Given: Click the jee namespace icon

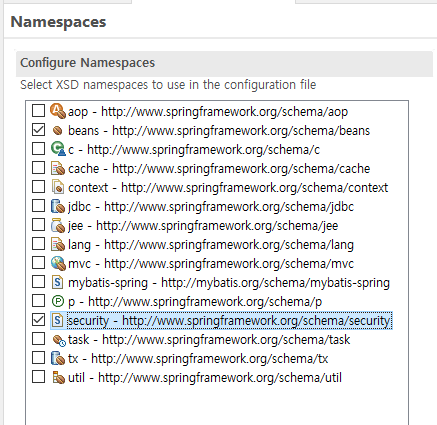Looking at the screenshot, I should (58, 225).
